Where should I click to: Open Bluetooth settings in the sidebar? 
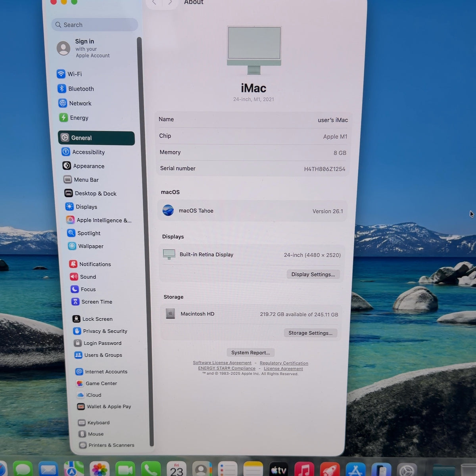tap(76, 89)
